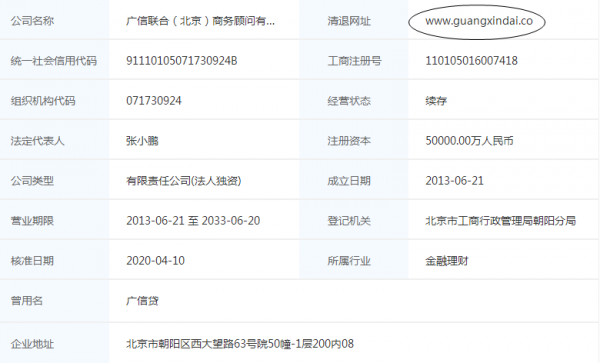Select the 营业期限 label
The width and height of the screenshot is (600, 363).
click(32, 221)
